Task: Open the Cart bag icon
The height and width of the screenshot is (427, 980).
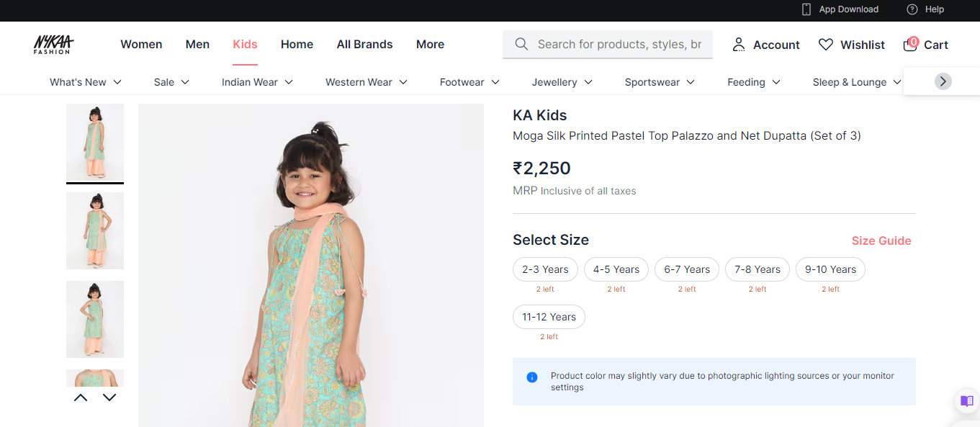Action: click(911, 45)
